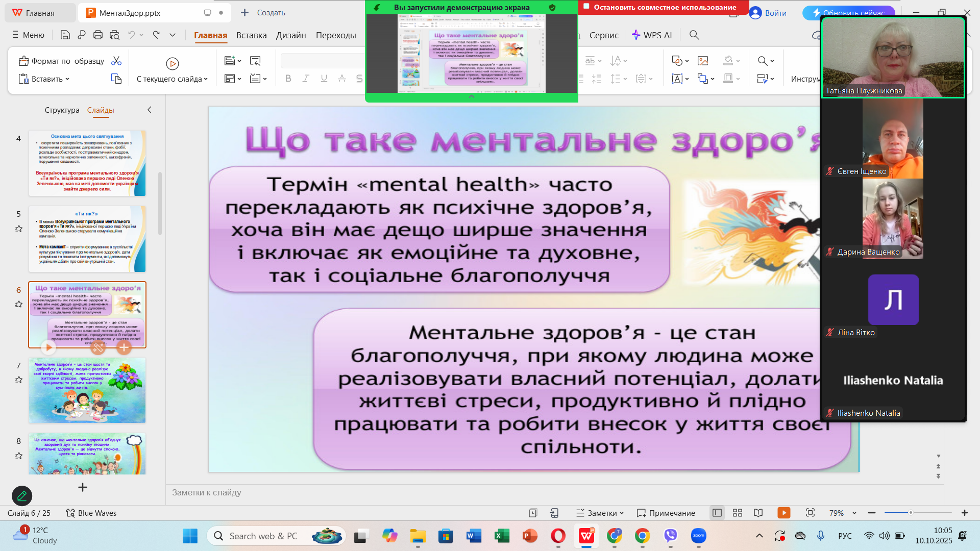The height and width of the screenshot is (551, 980).
Task: Click the print icon in toolbar
Action: click(98, 35)
